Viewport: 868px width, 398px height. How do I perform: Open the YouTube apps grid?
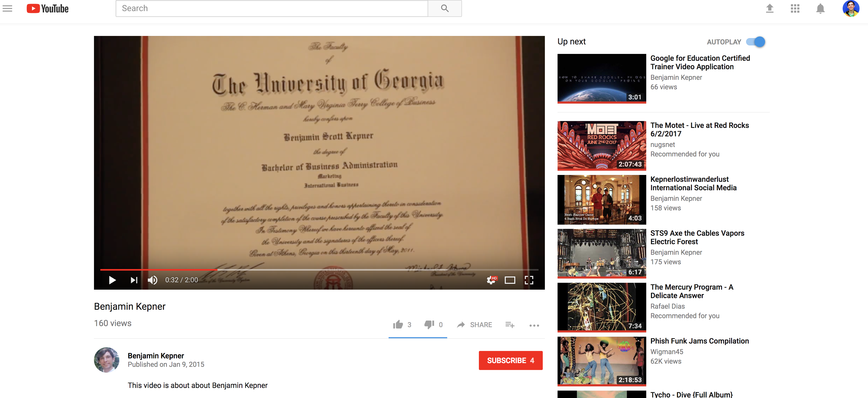click(795, 8)
